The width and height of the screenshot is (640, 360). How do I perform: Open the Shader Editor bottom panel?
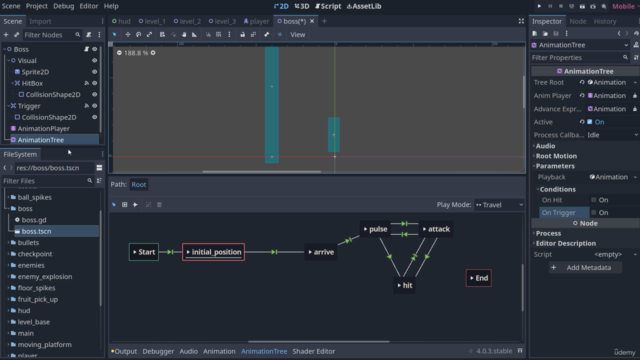click(x=313, y=351)
